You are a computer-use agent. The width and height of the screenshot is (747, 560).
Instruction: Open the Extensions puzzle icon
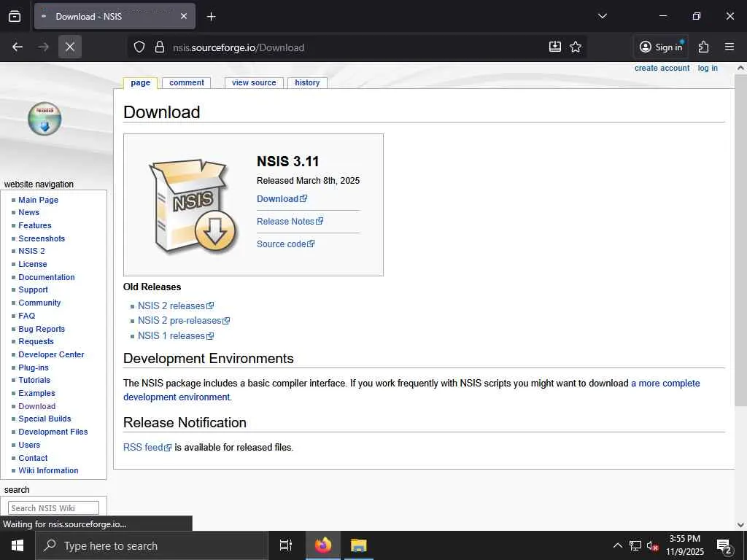tap(704, 47)
